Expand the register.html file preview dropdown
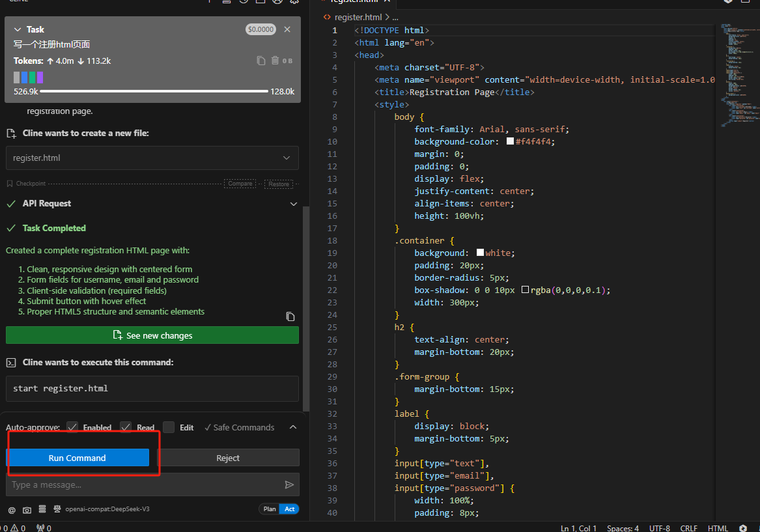This screenshot has height=532, width=760. [287, 158]
